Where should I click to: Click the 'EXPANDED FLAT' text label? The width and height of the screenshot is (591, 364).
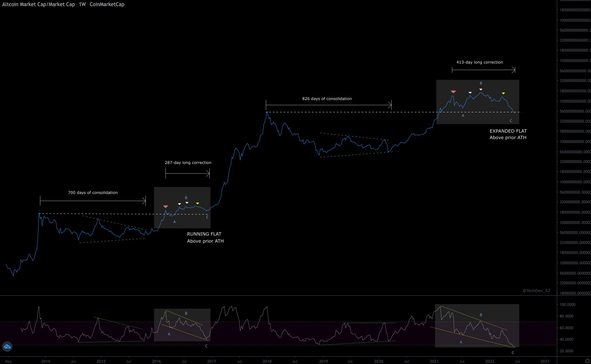point(508,131)
